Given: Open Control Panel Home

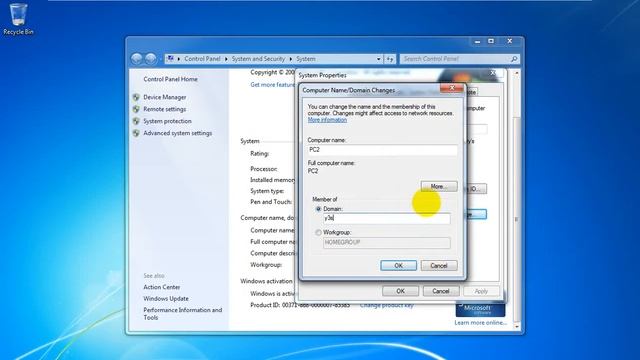Looking at the screenshot, I should (x=171, y=79).
